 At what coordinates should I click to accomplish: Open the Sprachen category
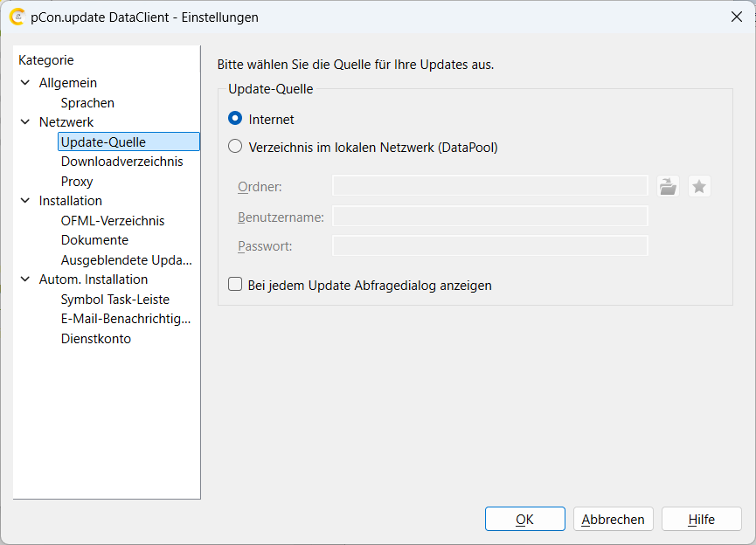(87, 103)
